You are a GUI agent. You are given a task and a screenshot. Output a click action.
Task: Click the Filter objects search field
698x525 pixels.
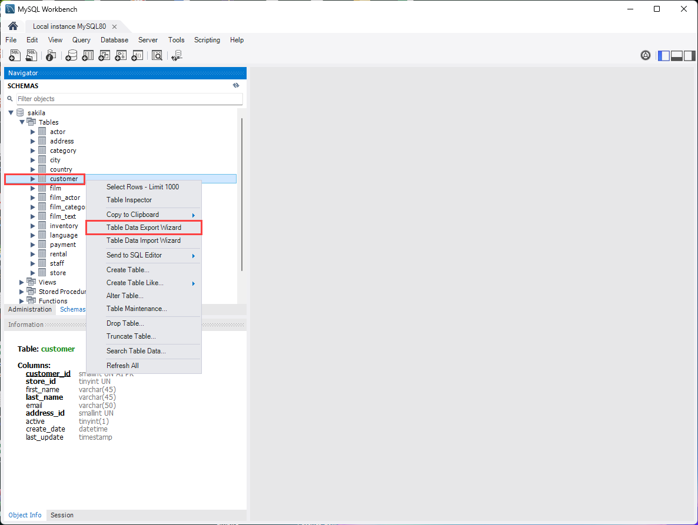click(x=125, y=99)
